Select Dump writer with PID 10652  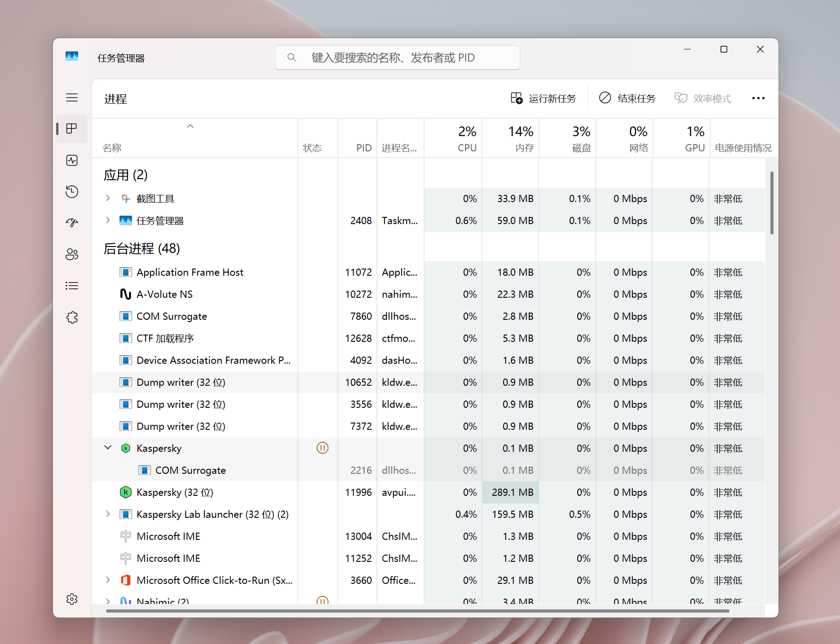(428, 382)
